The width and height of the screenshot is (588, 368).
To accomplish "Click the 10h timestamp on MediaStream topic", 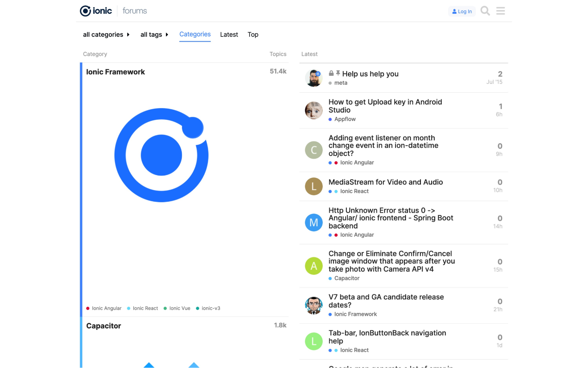I will coord(498,190).
